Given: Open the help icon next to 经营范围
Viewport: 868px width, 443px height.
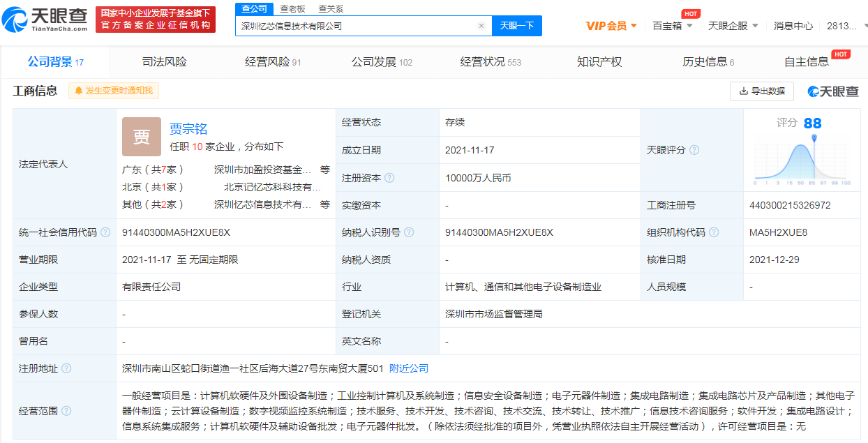Looking at the screenshot, I should click(66, 411).
